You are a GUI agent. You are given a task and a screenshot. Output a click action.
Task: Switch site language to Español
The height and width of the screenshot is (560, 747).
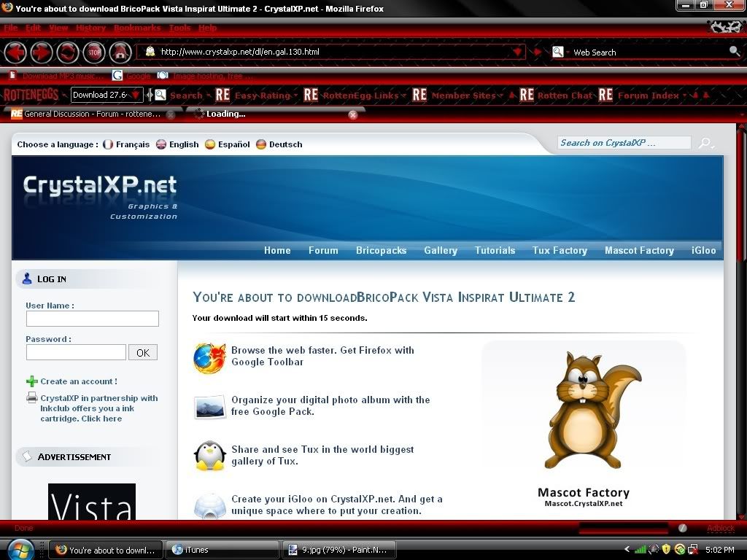[228, 144]
